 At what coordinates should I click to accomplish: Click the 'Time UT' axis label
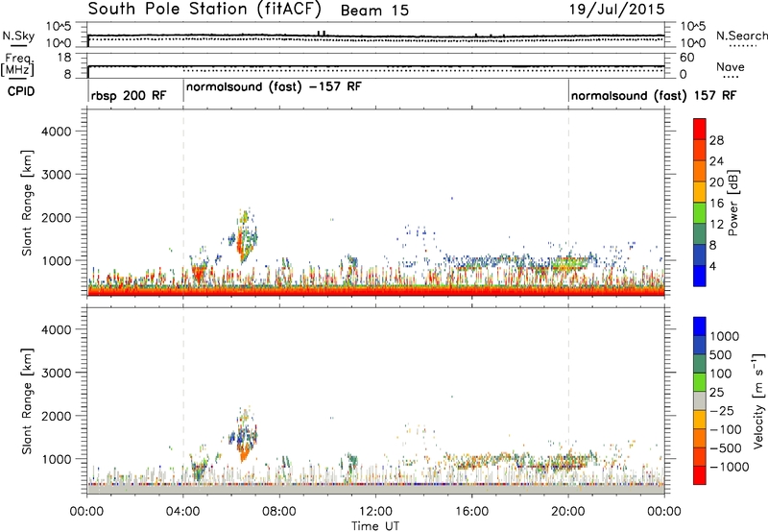tap(375, 526)
